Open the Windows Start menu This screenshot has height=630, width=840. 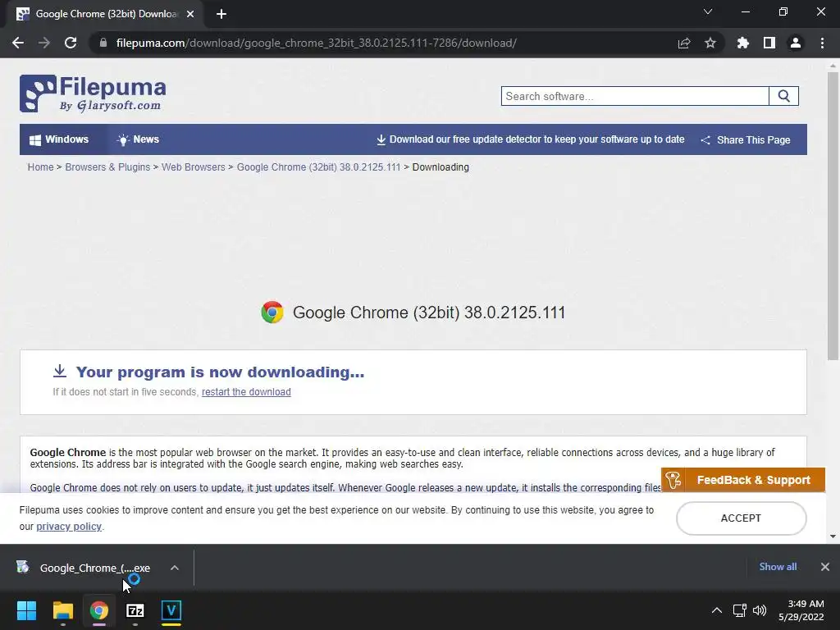coord(26,610)
